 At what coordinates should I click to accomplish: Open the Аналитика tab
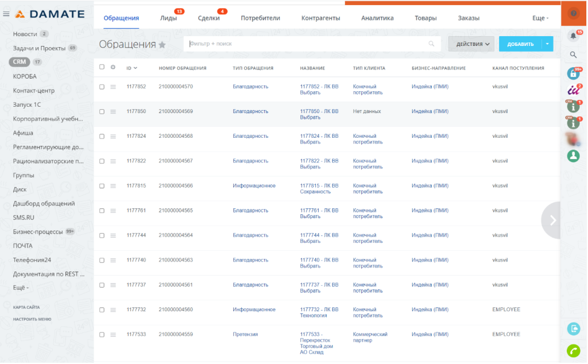pos(377,18)
